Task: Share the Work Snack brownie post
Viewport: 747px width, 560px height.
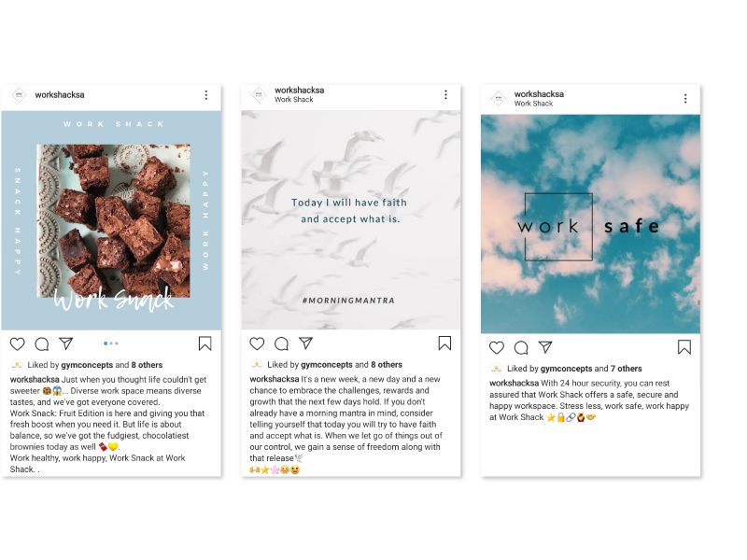Action: (x=66, y=343)
